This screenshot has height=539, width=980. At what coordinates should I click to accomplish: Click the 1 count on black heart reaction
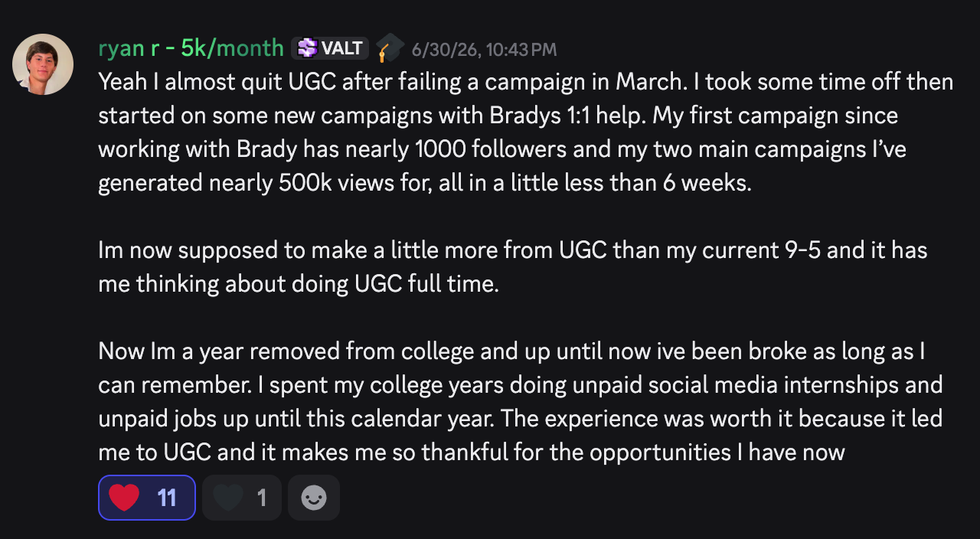[262, 498]
